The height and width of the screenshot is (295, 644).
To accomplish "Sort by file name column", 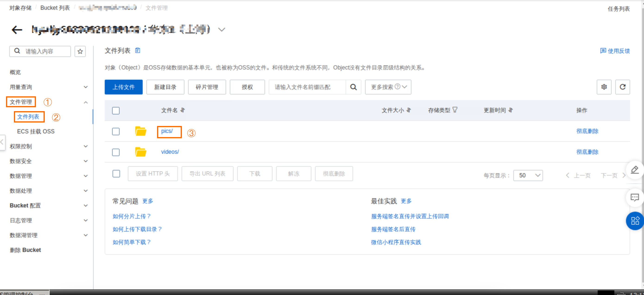I will coord(183,110).
